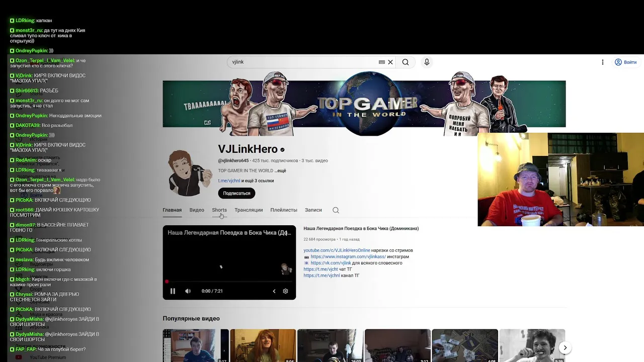Mute the featured video with speaker icon

pyautogui.click(x=188, y=291)
